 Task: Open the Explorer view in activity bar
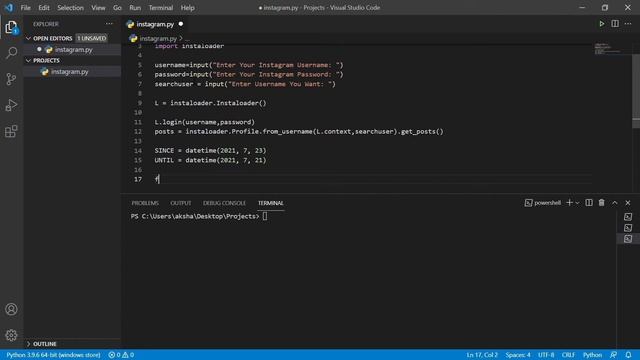[11, 27]
